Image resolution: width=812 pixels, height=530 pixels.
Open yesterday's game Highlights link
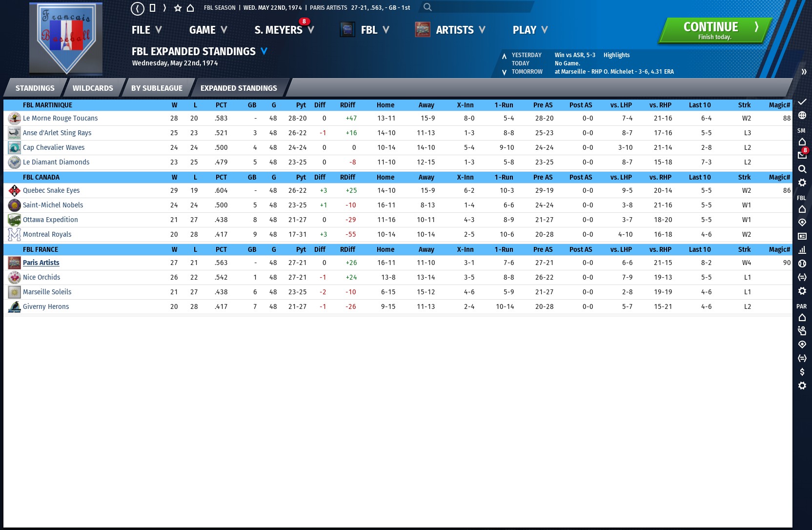coord(616,55)
